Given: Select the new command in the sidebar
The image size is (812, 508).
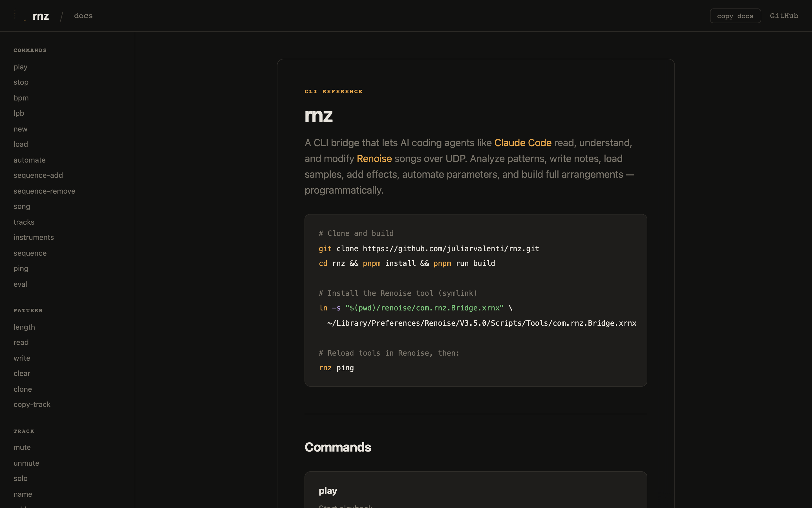Looking at the screenshot, I should pyautogui.click(x=21, y=129).
